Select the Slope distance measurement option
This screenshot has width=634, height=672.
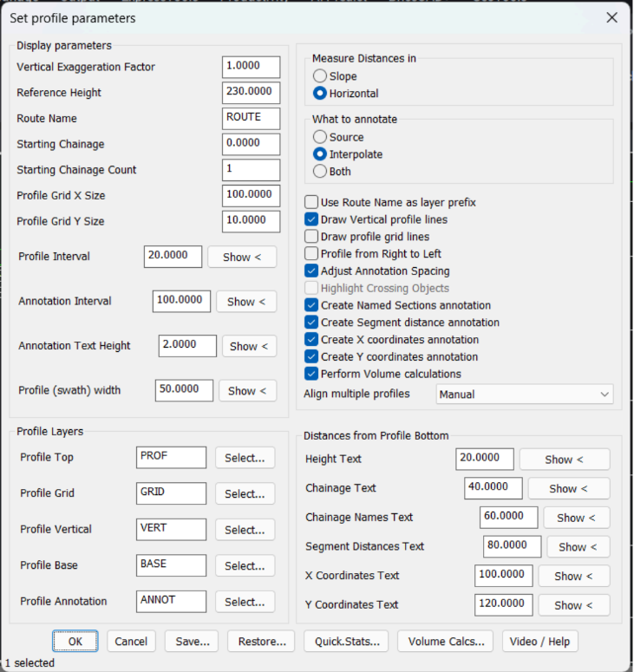320,76
